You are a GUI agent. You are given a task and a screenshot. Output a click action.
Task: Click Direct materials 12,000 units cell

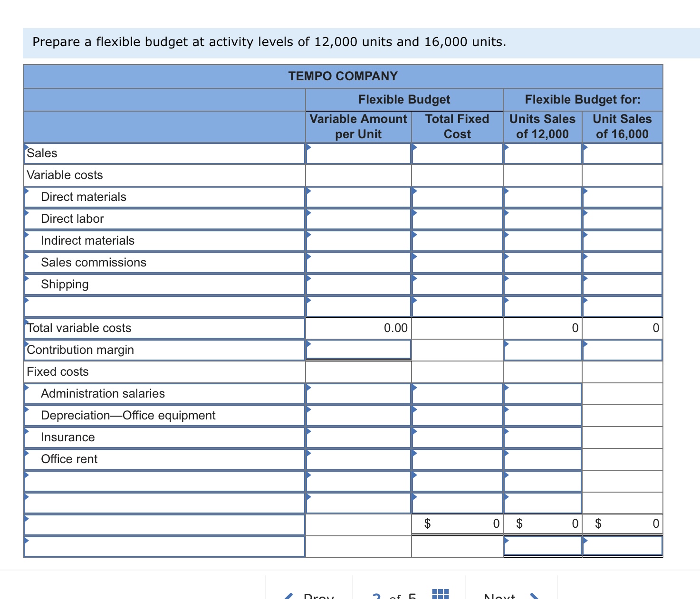tap(543, 197)
